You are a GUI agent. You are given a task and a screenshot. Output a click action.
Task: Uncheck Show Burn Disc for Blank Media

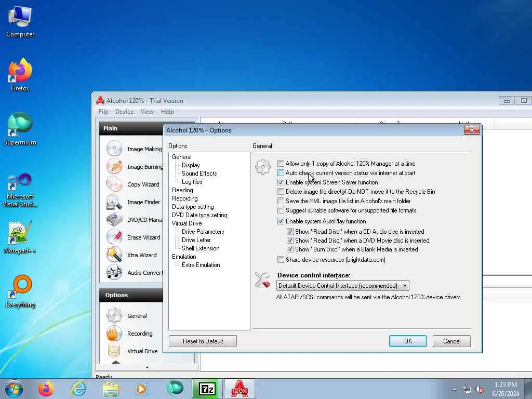click(290, 249)
